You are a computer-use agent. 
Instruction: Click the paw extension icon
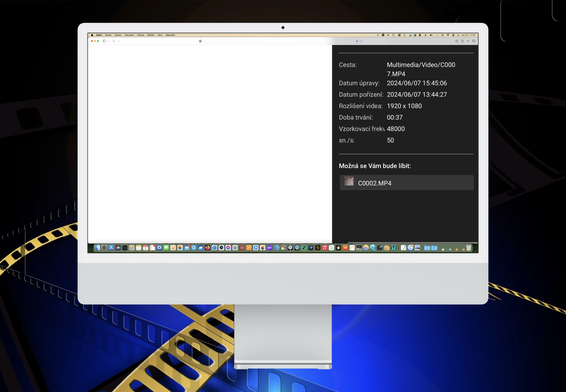click(200, 41)
